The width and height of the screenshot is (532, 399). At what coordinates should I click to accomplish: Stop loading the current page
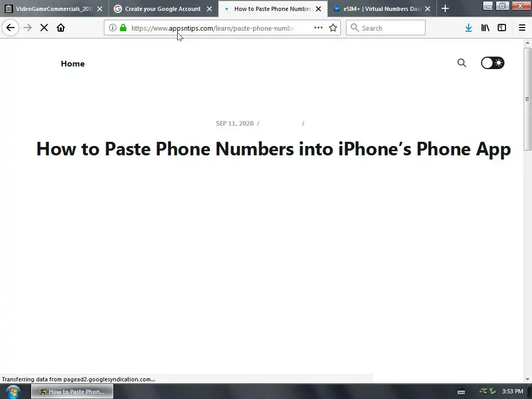click(44, 28)
